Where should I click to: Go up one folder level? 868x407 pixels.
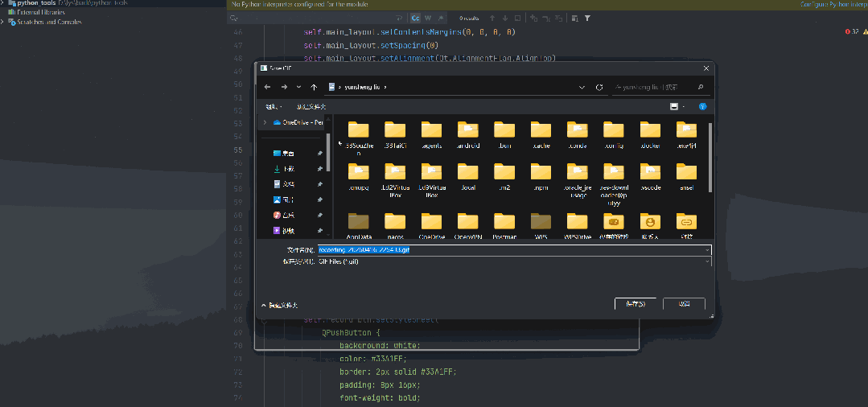pos(314,87)
